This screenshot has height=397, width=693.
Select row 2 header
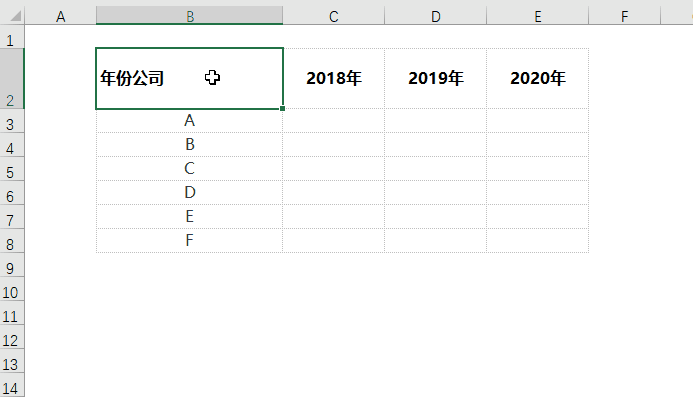pos(12,79)
